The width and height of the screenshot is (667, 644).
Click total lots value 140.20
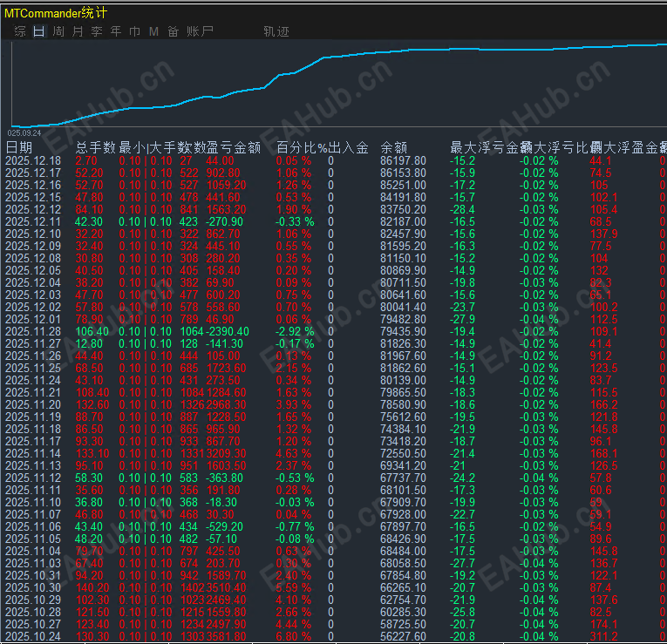(x=92, y=588)
